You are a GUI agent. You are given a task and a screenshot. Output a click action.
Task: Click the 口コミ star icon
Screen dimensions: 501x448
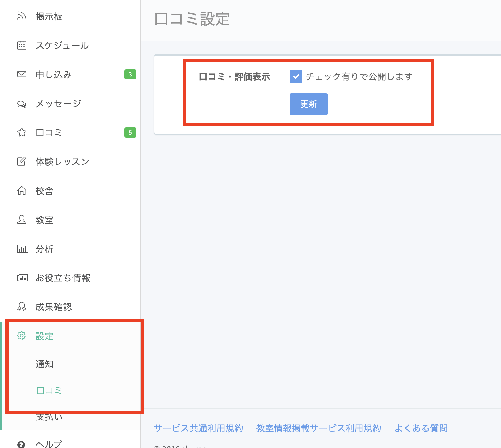(x=21, y=132)
